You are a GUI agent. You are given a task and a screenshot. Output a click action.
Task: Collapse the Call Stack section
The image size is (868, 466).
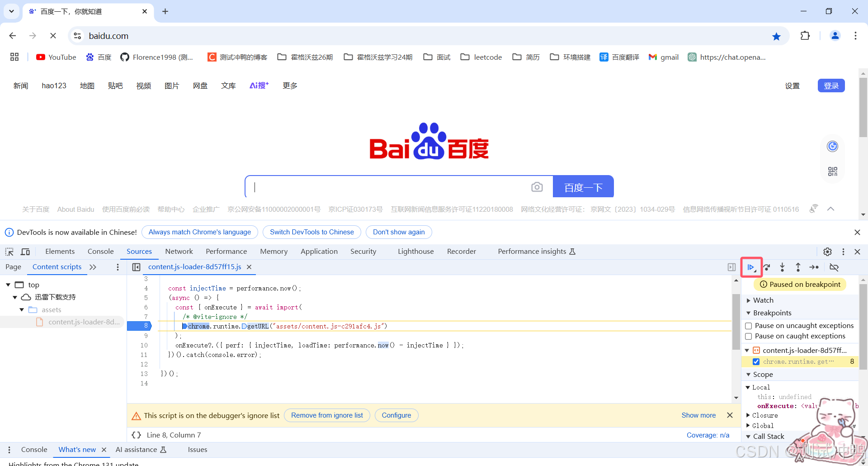pos(748,437)
